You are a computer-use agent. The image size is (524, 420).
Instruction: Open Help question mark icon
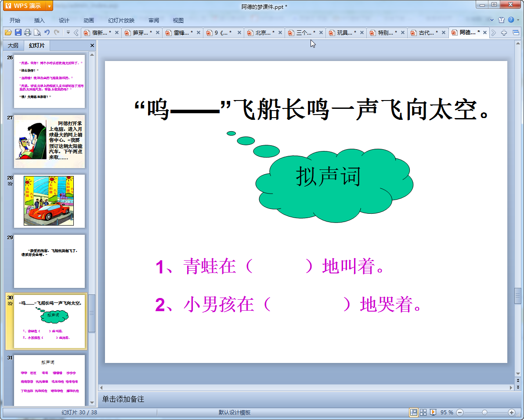511,20
